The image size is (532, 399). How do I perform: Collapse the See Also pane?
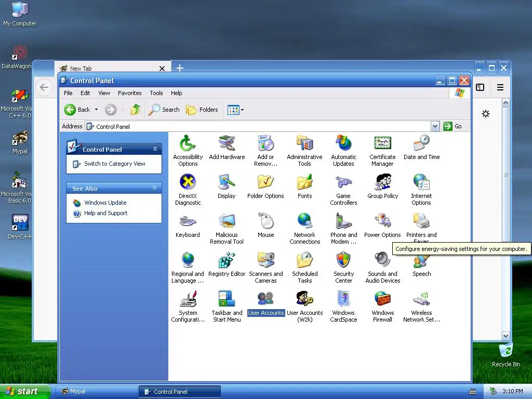(155, 188)
